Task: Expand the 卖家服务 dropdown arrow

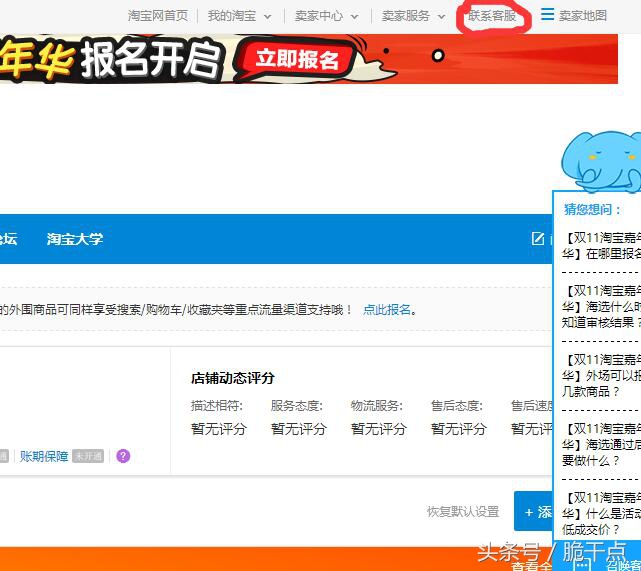Action: (442, 17)
